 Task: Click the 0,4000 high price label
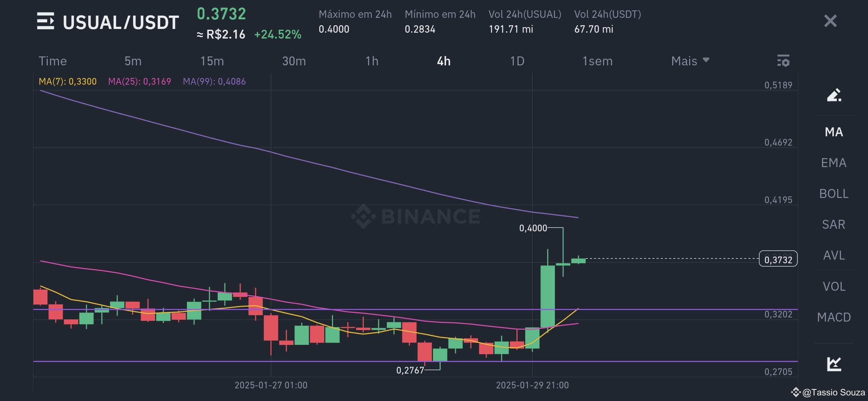[533, 228]
